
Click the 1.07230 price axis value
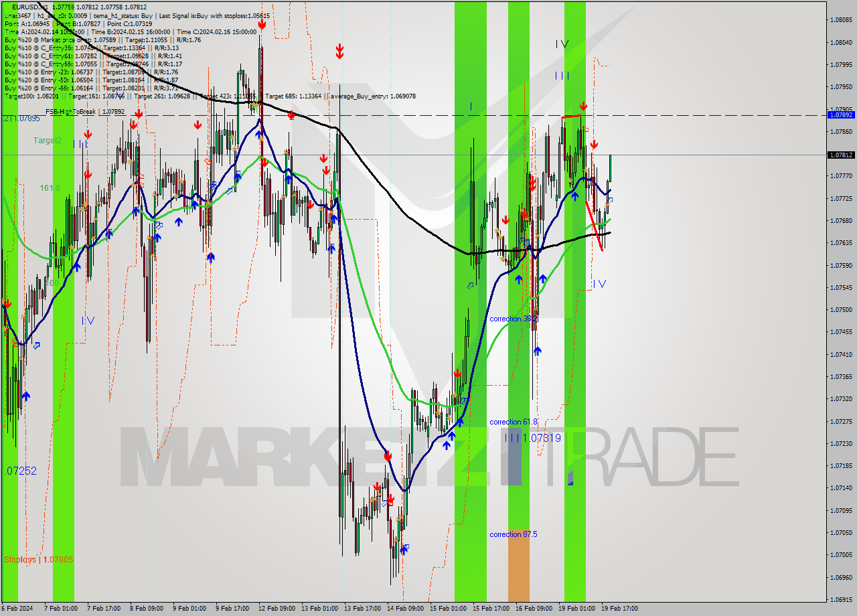[841, 443]
